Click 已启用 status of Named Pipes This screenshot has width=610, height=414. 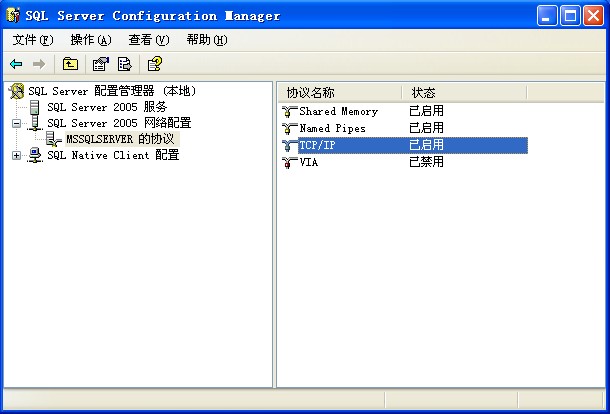(426, 128)
